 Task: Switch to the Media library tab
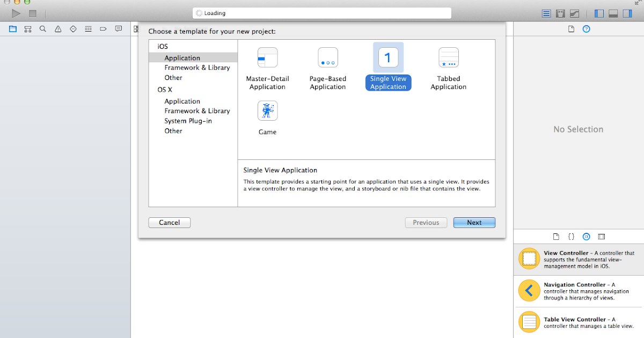pos(601,236)
